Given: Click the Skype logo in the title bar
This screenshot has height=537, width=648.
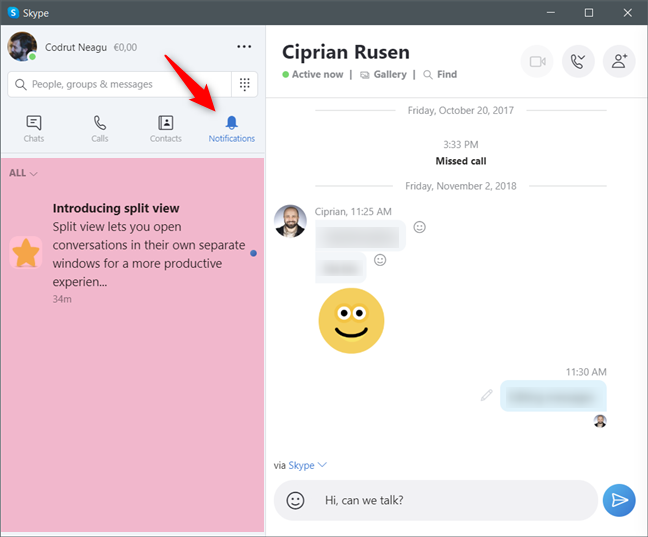Looking at the screenshot, I should coord(13,13).
